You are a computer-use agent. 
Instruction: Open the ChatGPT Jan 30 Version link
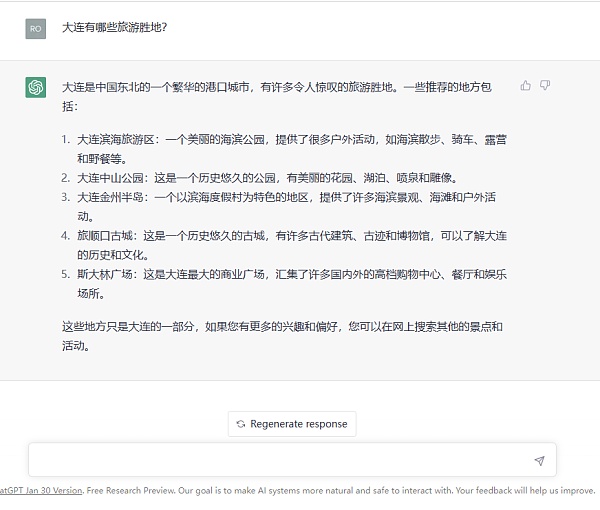point(41,491)
